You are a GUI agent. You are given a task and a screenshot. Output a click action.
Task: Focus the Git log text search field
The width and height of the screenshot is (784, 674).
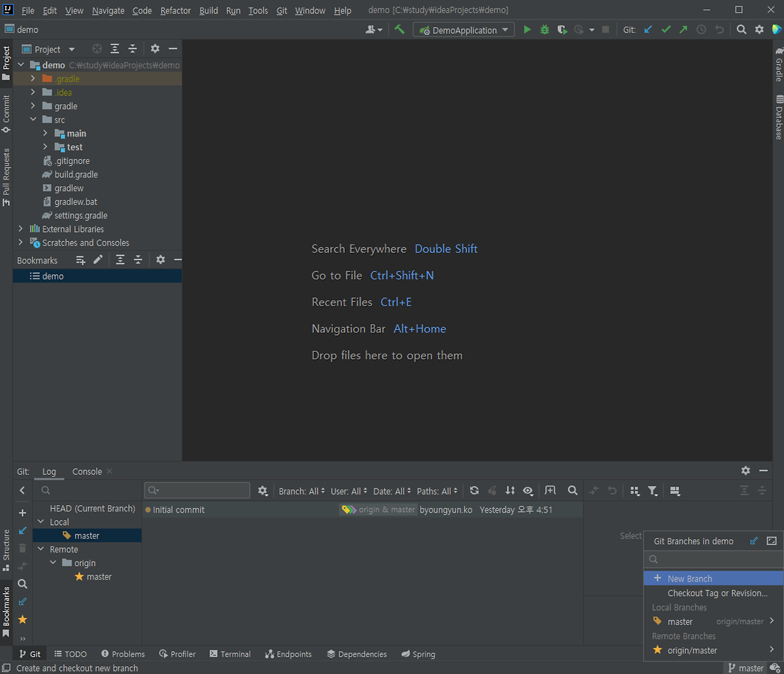[x=197, y=490]
